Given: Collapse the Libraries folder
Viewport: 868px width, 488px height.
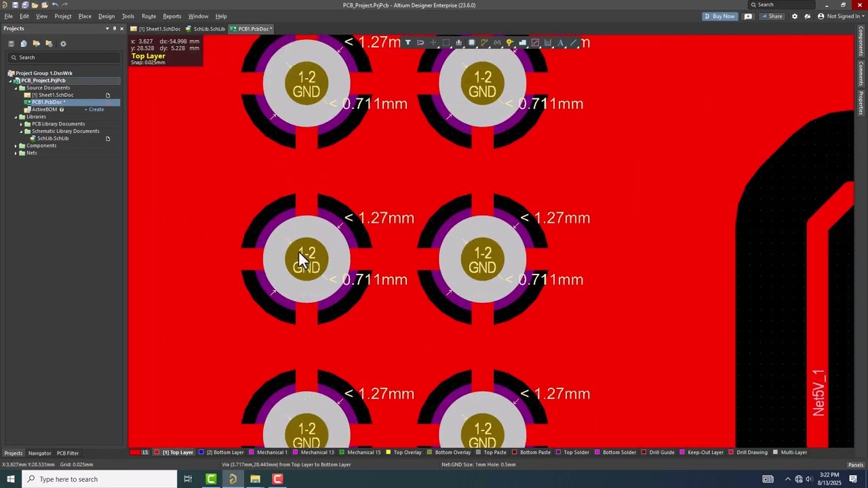Looking at the screenshot, I should 16,117.
